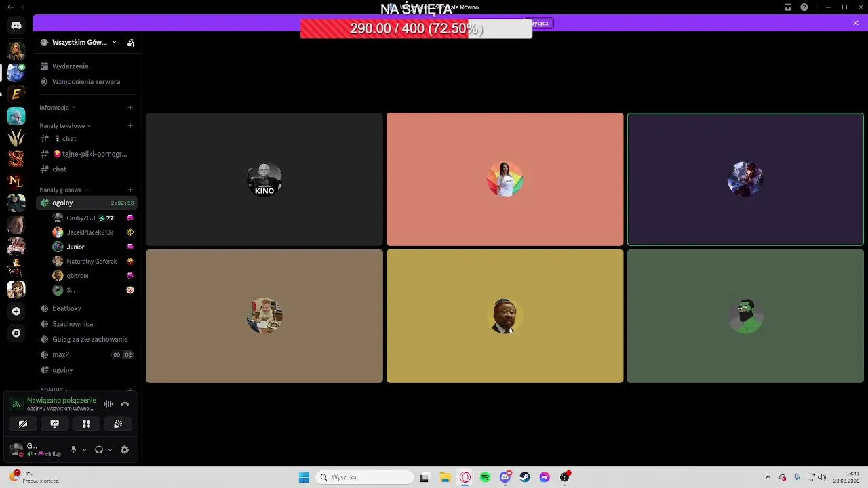Open the dolphin avatar server
Viewport: 868px width, 488px height.
[16, 116]
